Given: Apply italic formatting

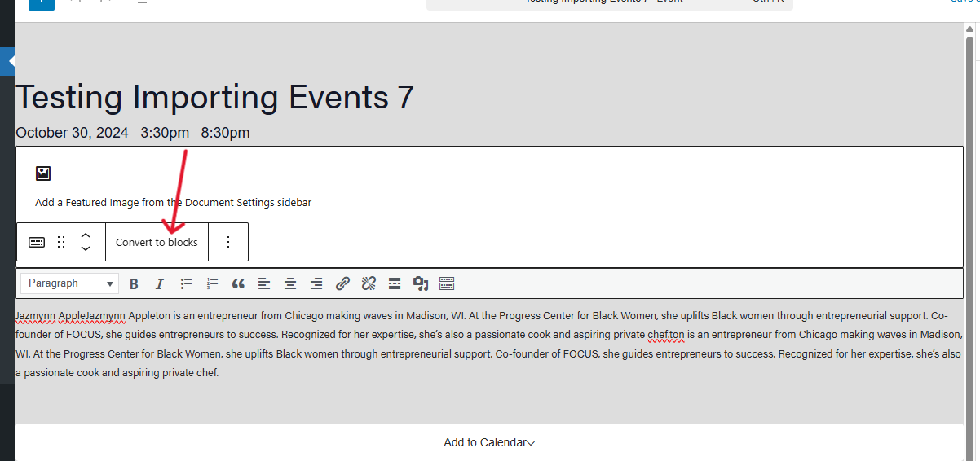Looking at the screenshot, I should coord(160,283).
